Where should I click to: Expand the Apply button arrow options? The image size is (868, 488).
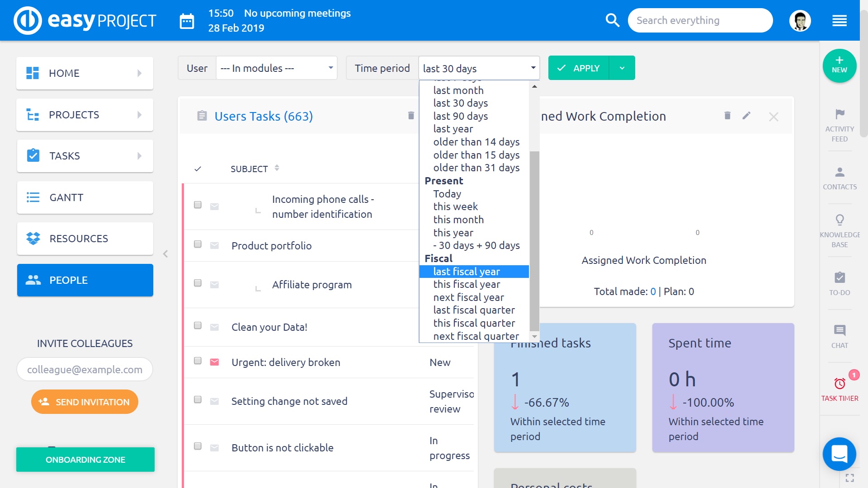(x=622, y=68)
